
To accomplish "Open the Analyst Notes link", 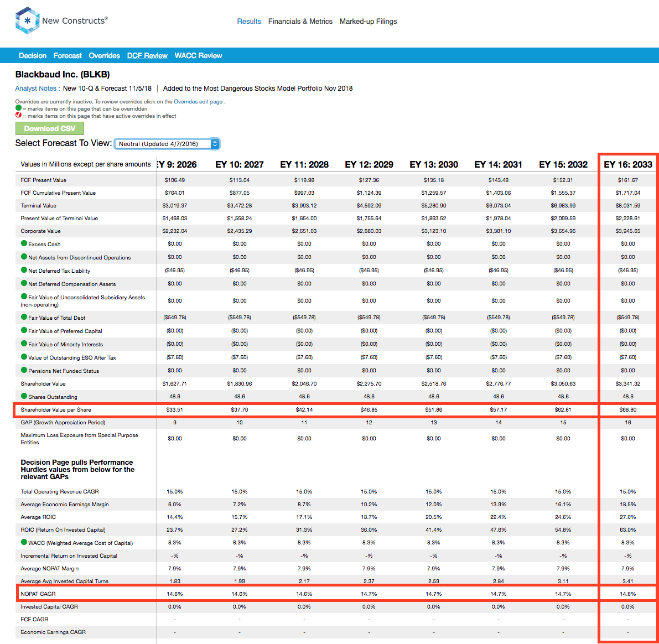I will (x=36, y=89).
